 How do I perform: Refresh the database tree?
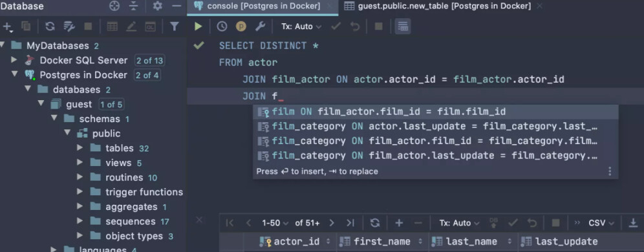point(50,26)
